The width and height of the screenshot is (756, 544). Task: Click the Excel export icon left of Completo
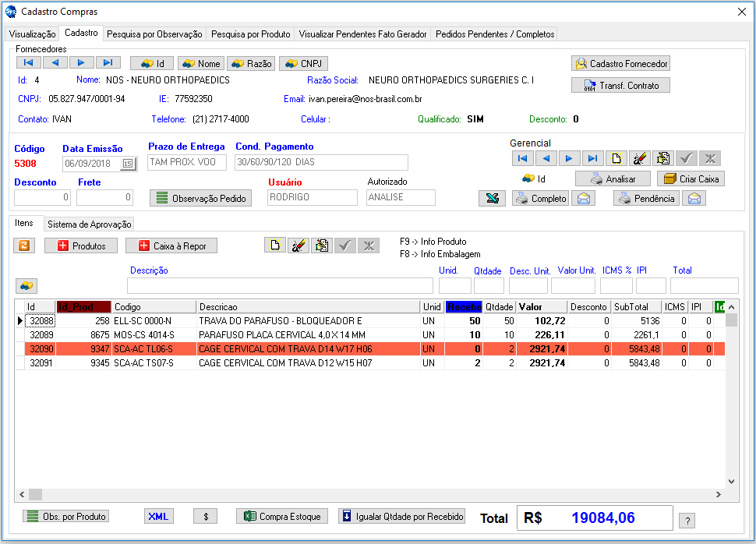click(x=492, y=199)
